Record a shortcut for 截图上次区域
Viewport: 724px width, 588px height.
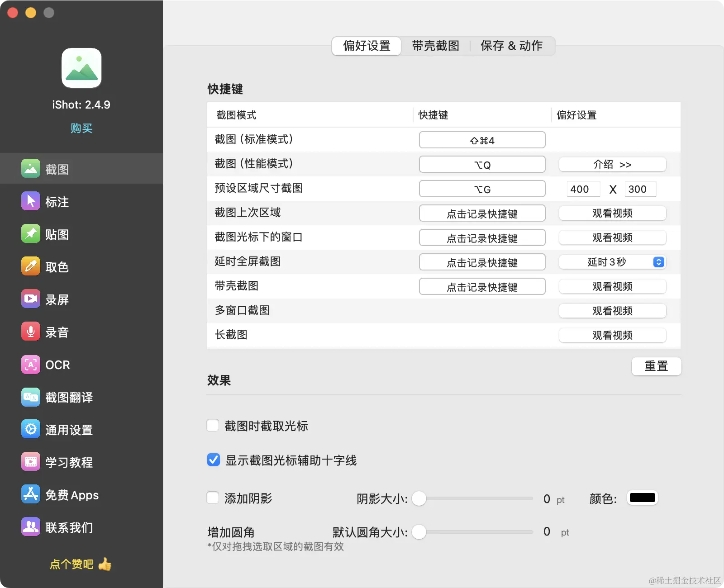(482, 213)
